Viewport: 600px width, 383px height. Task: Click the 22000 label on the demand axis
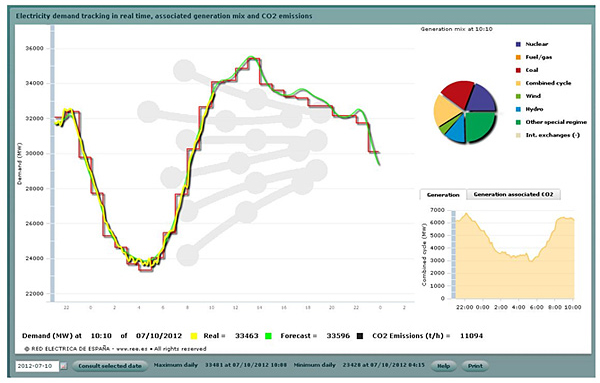(x=35, y=294)
